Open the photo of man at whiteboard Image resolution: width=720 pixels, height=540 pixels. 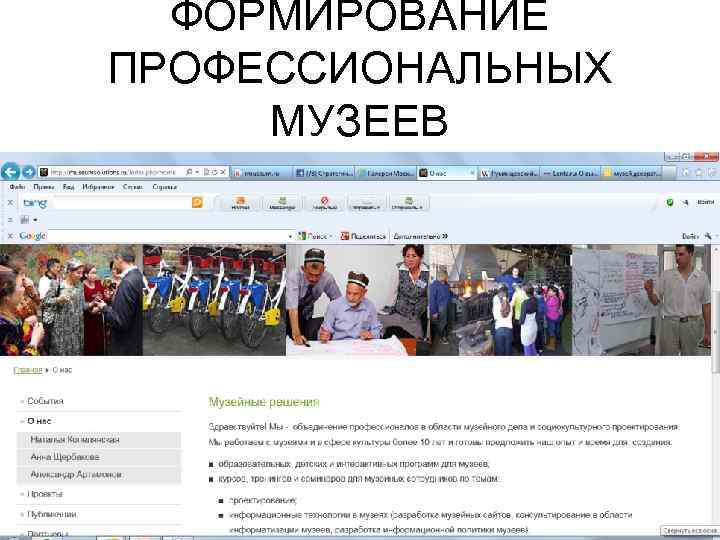click(641, 300)
